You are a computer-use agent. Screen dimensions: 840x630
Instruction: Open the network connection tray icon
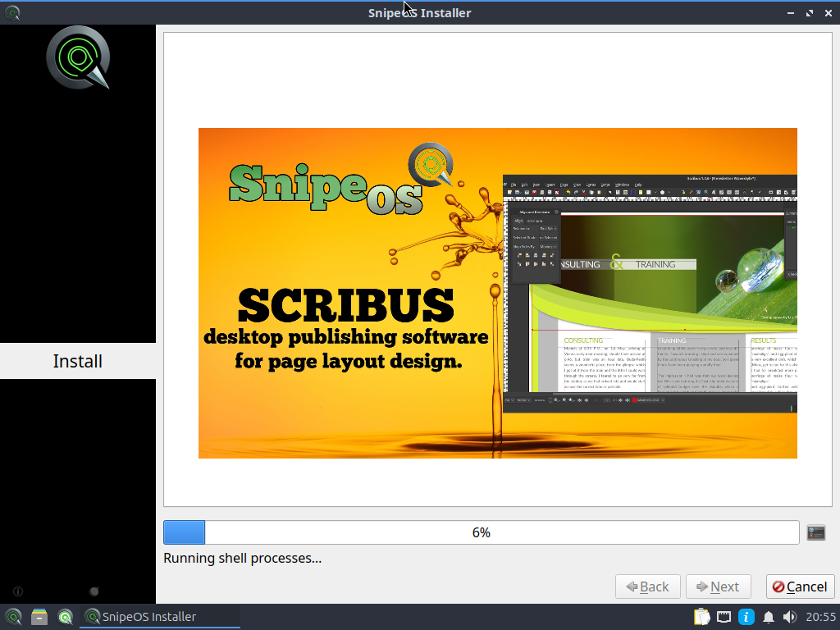click(x=724, y=617)
